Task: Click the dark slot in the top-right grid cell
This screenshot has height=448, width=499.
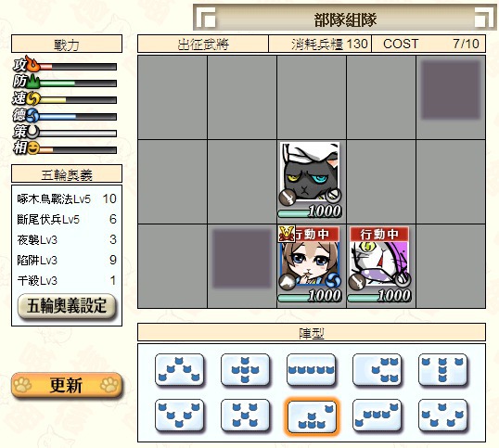Action: tap(451, 90)
